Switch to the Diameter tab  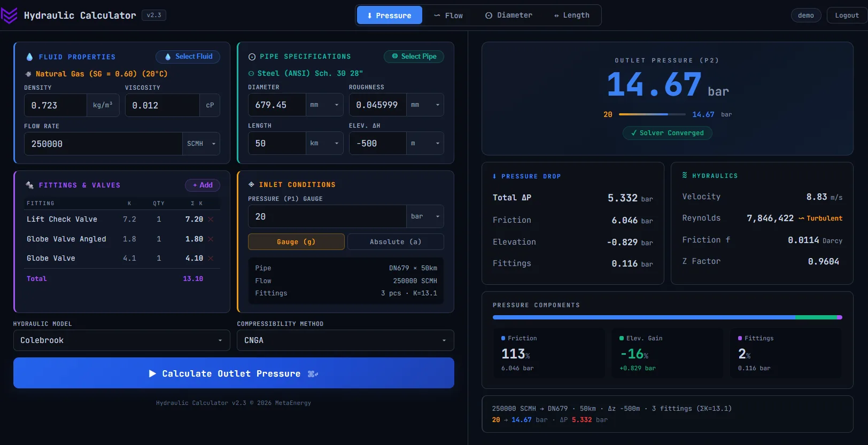pyautogui.click(x=509, y=15)
